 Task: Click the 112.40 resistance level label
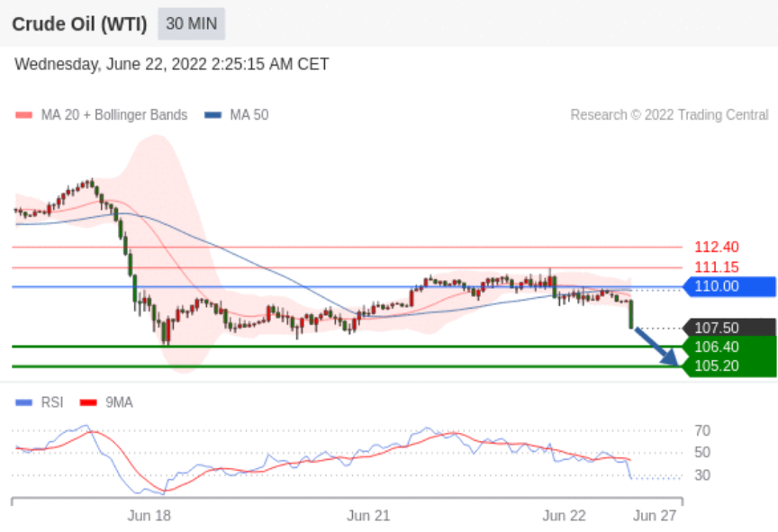coord(717,247)
